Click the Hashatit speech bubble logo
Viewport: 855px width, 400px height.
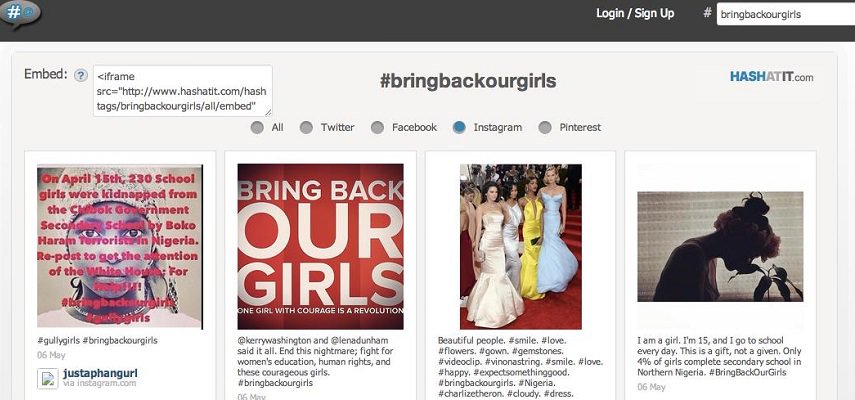point(20,14)
